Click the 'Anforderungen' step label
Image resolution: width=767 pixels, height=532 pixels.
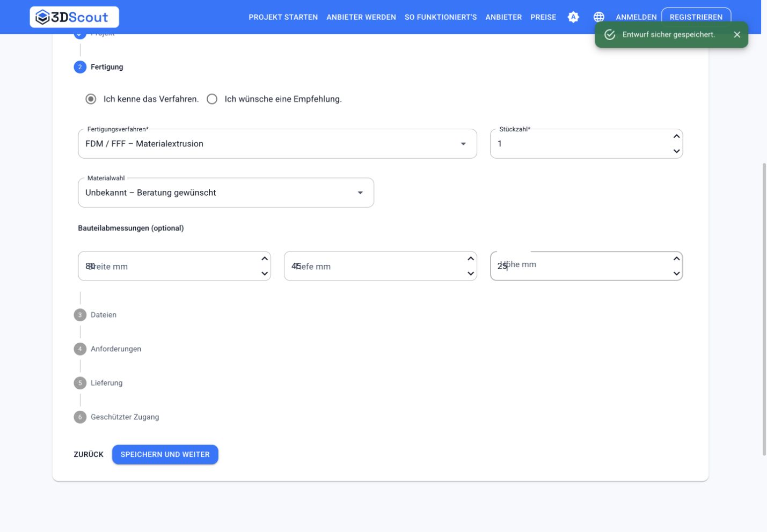116,349
